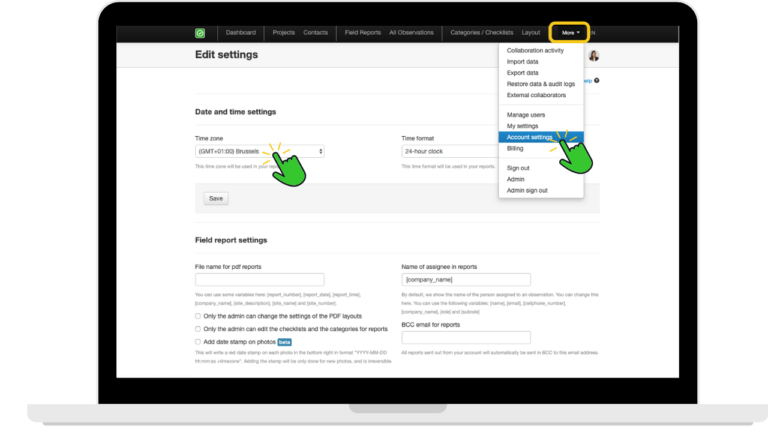Click the Date and time settings heading
The height and width of the screenshot is (432, 768).
pyautogui.click(x=236, y=112)
